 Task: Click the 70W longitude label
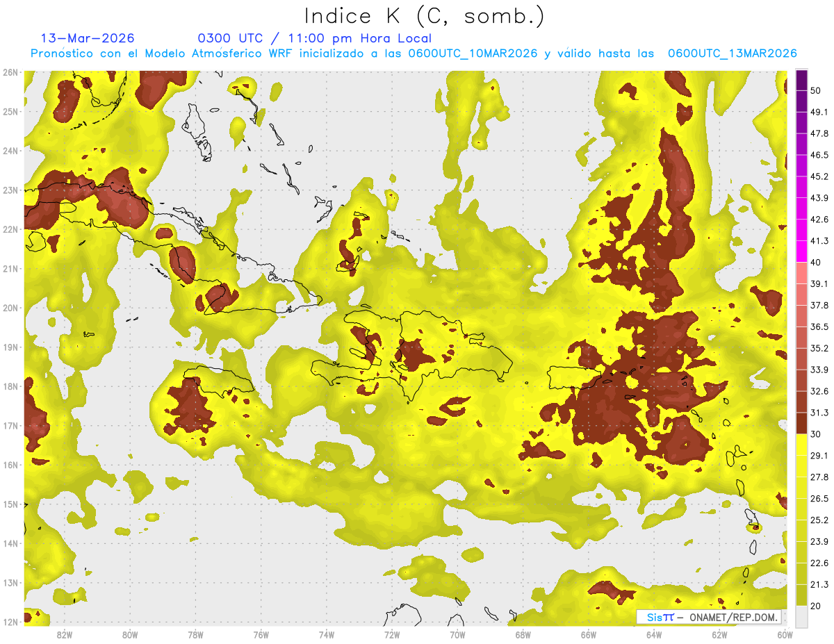[457, 634]
